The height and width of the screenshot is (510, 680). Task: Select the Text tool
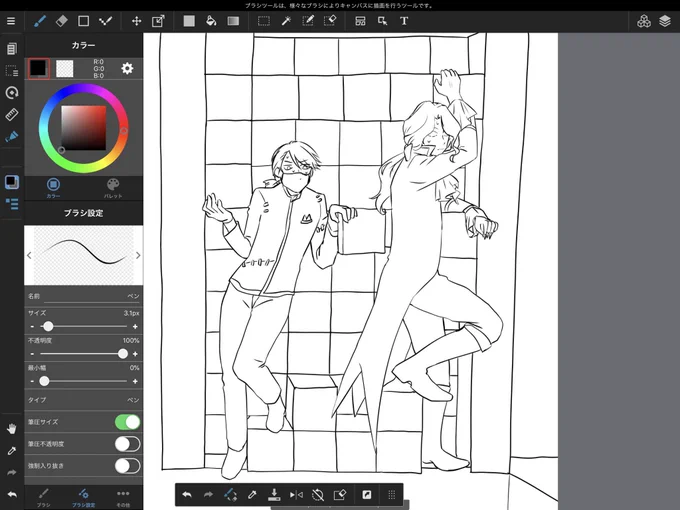(x=404, y=21)
